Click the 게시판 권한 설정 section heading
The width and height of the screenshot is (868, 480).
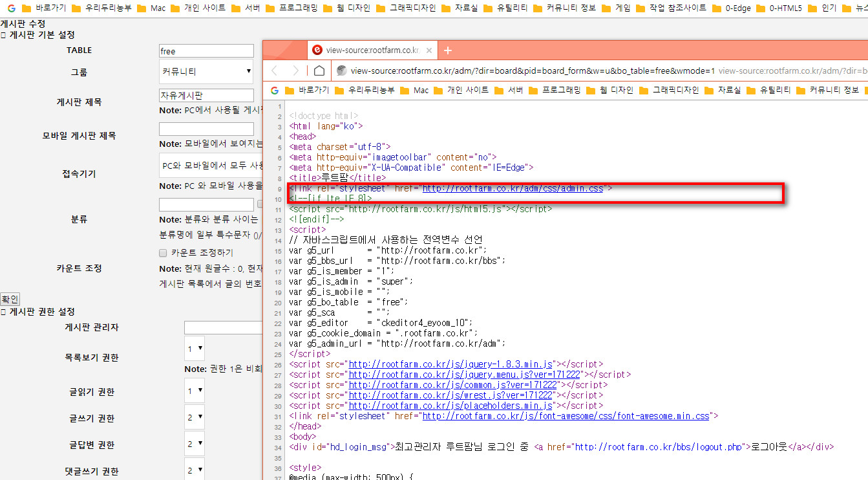tap(38, 312)
